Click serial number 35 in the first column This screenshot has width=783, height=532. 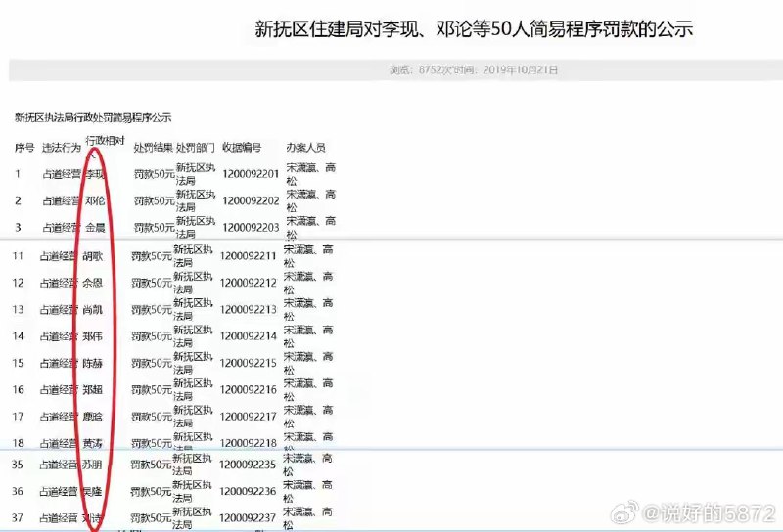18,465
